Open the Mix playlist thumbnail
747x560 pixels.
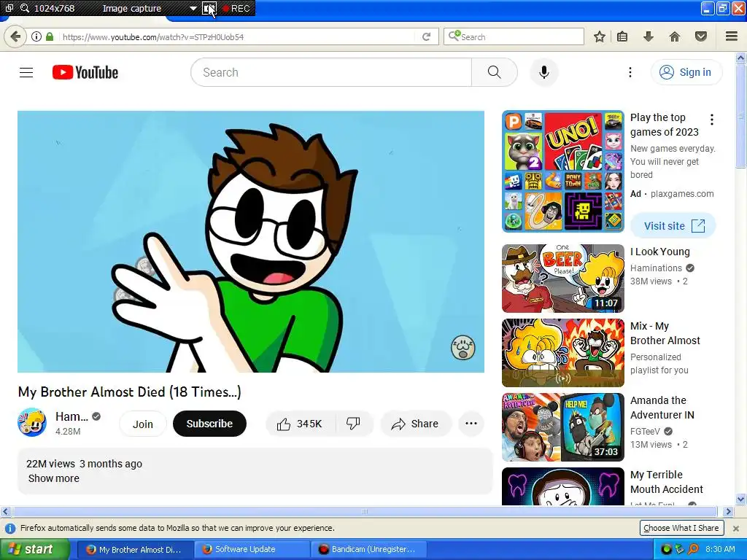(562, 353)
